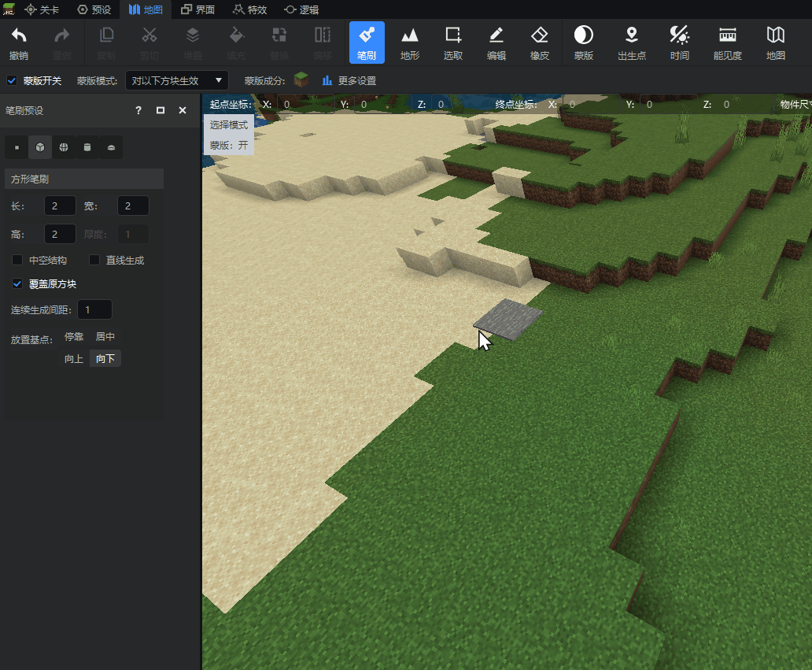Toggle the 蒙版：开 viewport indicator
Screen dimensions: 812x670
coord(229,145)
